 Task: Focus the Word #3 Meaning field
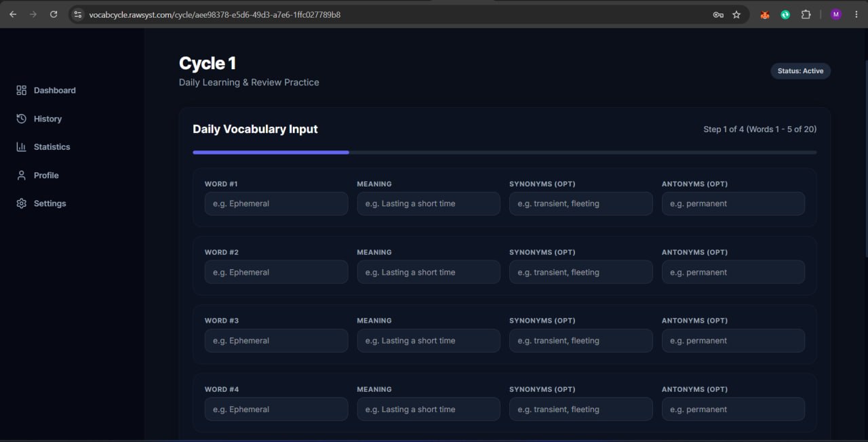(429, 340)
